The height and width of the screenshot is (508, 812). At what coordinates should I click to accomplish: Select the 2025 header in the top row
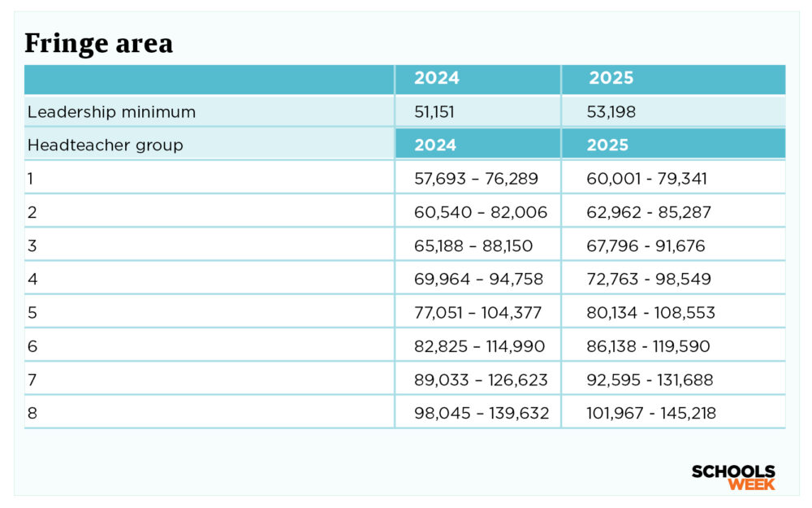[x=611, y=79]
